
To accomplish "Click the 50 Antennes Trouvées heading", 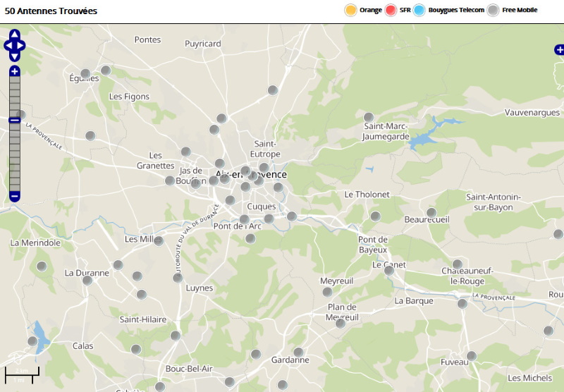I will (x=51, y=11).
